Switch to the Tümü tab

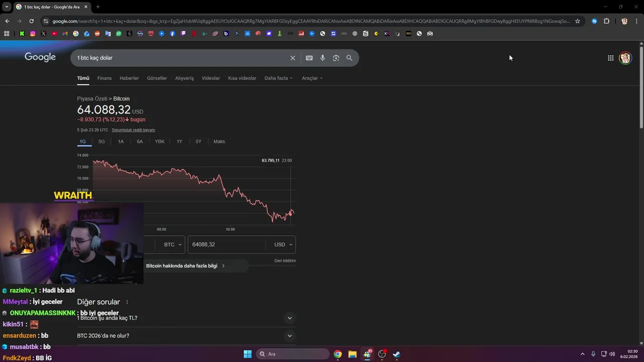(x=83, y=78)
